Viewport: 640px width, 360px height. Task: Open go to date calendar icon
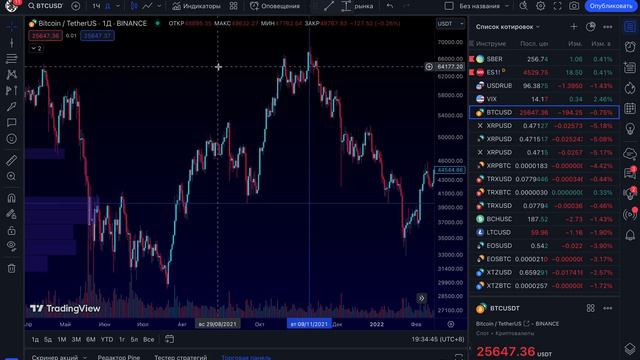pyautogui.click(x=169, y=339)
